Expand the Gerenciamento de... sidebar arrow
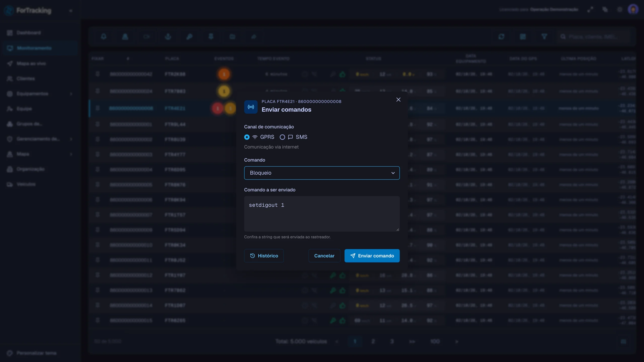The width and height of the screenshot is (644, 362). pos(71,139)
